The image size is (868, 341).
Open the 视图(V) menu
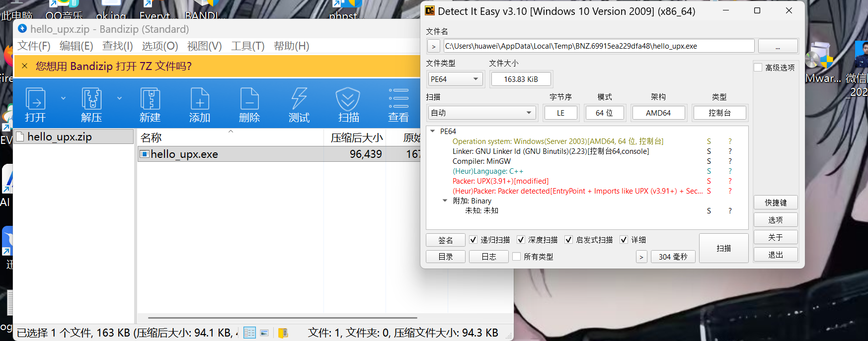pyautogui.click(x=204, y=46)
